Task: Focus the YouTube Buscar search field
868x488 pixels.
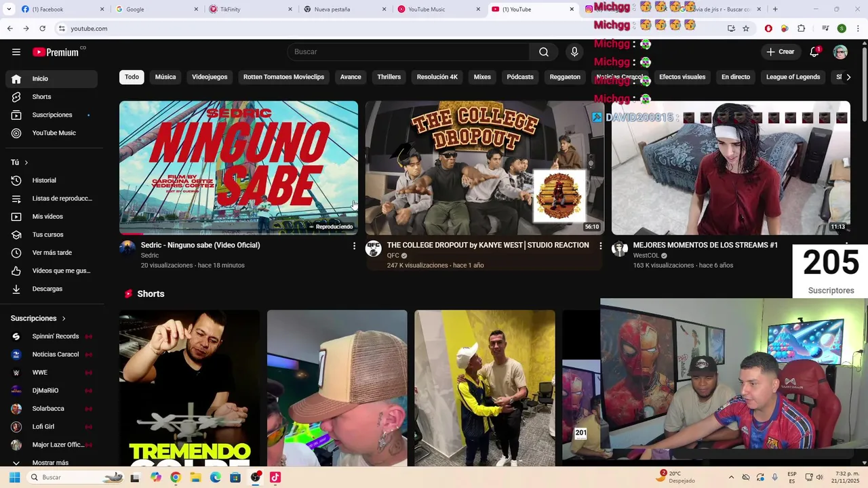Action: 409,52
